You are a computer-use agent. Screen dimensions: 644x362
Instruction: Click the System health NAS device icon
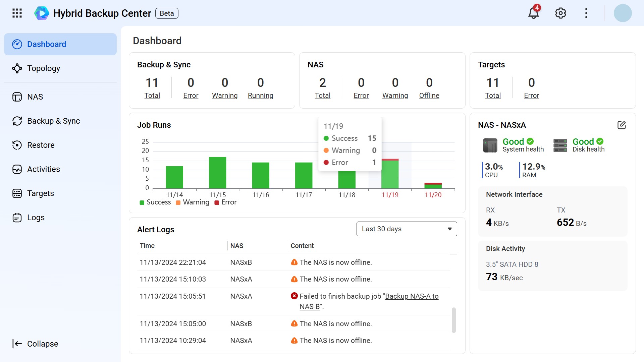(490, 145)
